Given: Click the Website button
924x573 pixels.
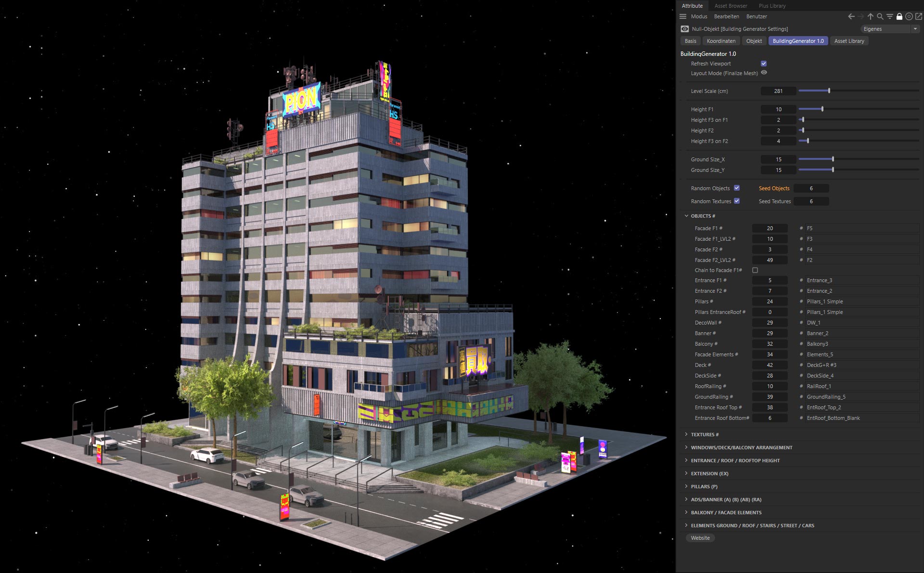Looking at the screenshot, I should click(x=700, y=538).
